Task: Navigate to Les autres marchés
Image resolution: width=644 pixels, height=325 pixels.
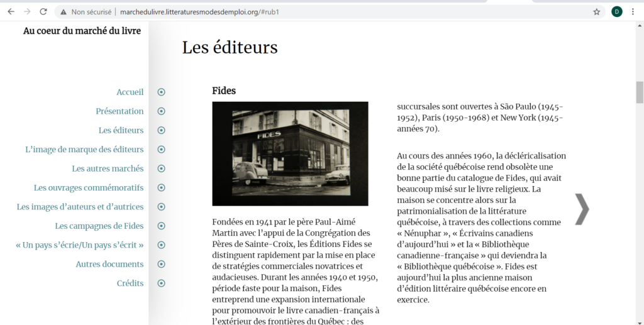Action: pyautogui.click(x=108, y=168)
